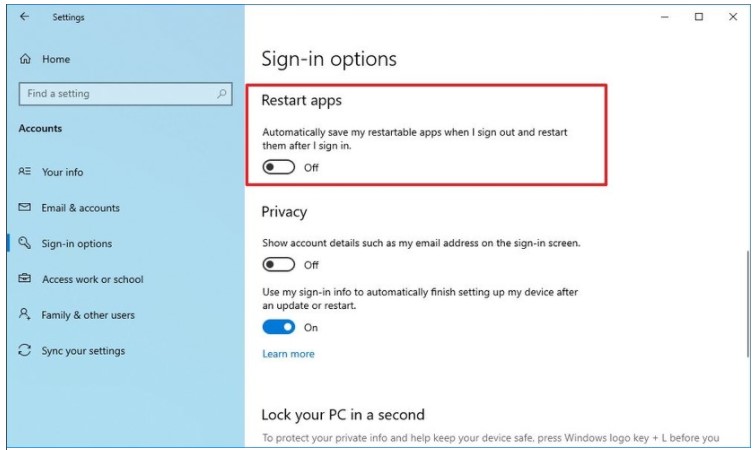This screenshot has width=756, height=450.
Task: Click the Find a setting search box
Action: [x=118, y=94]
